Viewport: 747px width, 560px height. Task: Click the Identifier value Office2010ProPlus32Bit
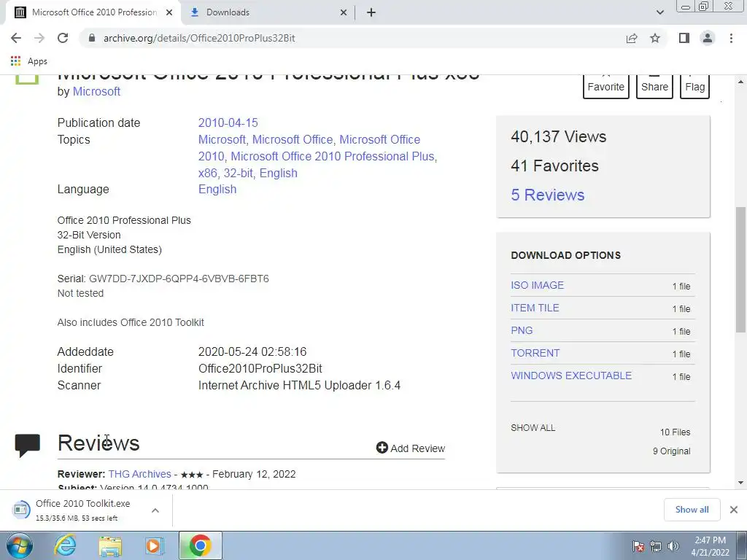click(x=260, y=368)
